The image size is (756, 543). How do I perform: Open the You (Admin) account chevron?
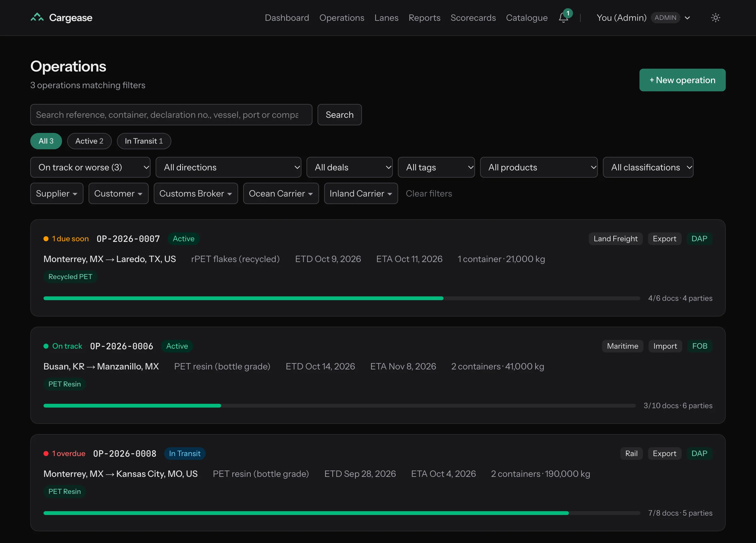click(x=687, y=18)
